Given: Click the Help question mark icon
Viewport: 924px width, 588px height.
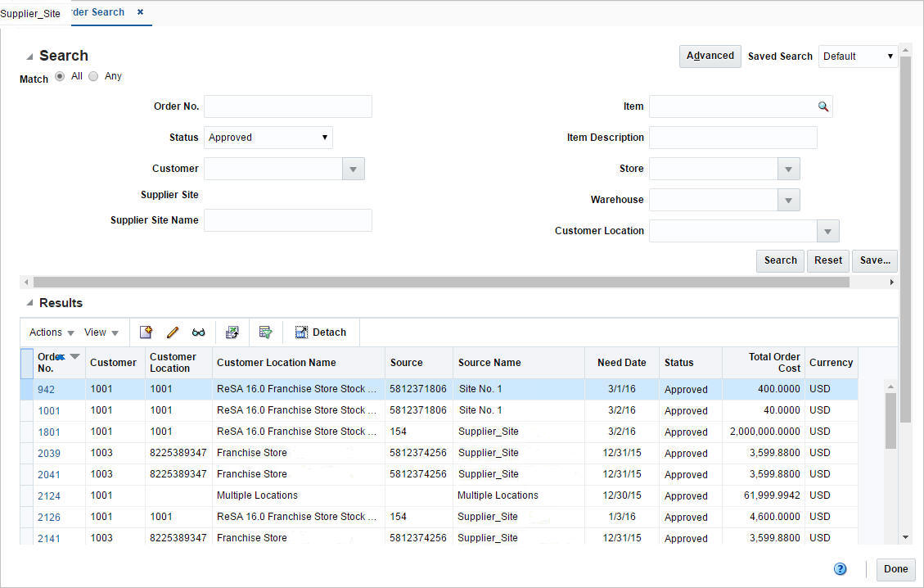Looking at the screenshot, I should point(840,568).
